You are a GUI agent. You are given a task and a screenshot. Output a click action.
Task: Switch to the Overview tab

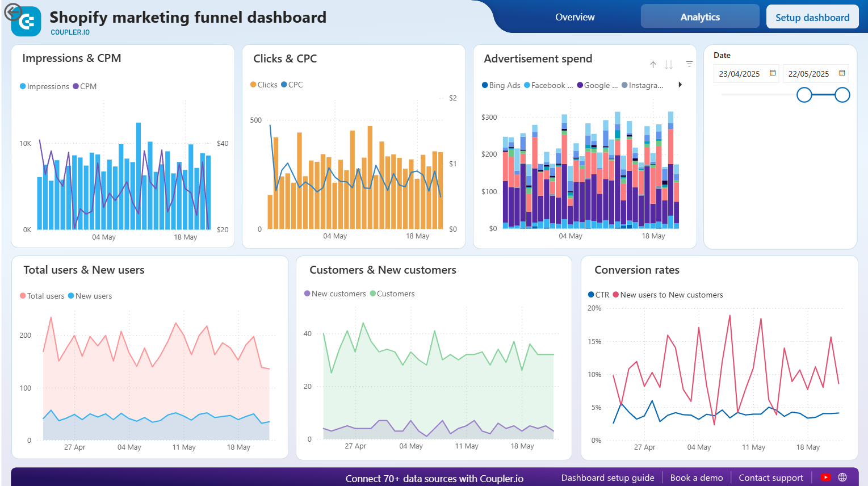coord(575,17)
